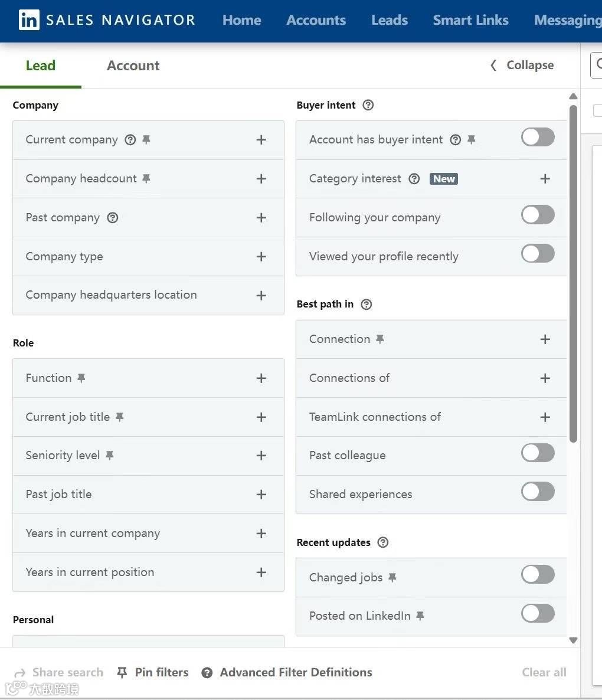The height and width of the screenshot is (700, 602).
Task: Switch to the Account tab
Action: [x=133, y=66]
